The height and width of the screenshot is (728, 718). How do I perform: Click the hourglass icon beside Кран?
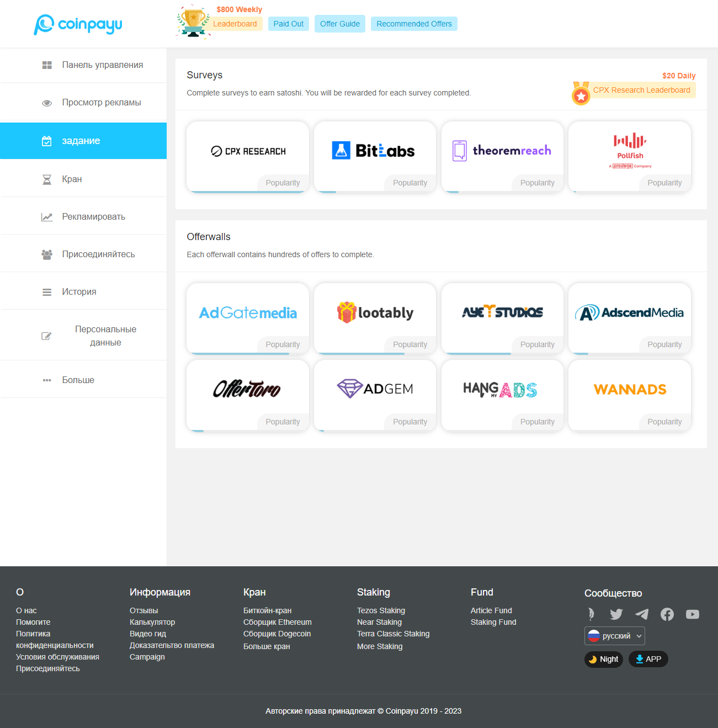[x=47, y=179]
